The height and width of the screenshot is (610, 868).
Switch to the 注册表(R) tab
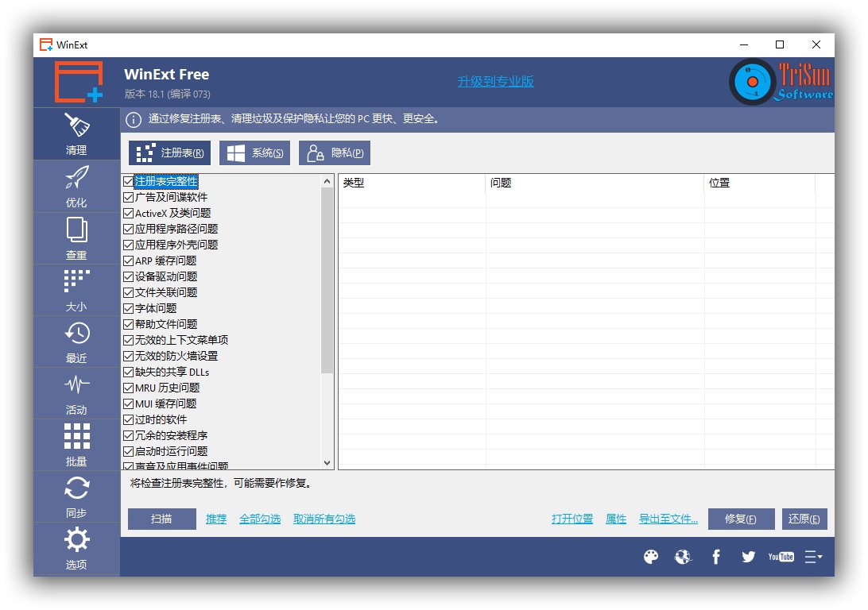click(x=170, y=153)
